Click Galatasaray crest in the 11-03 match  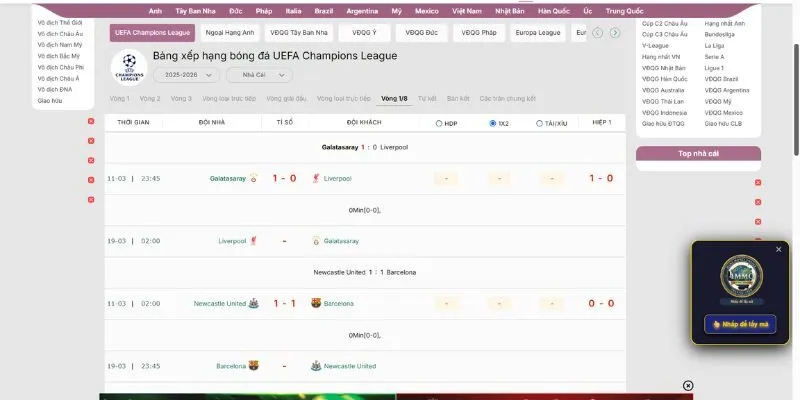point(254,178)
